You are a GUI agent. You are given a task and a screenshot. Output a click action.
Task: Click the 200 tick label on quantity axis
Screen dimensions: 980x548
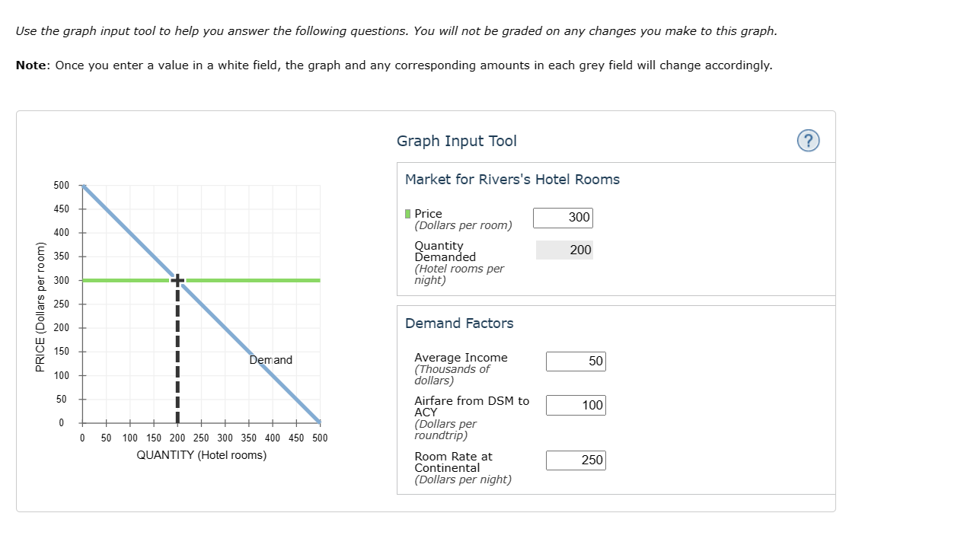pyautogui.click(x=177, y=438)
